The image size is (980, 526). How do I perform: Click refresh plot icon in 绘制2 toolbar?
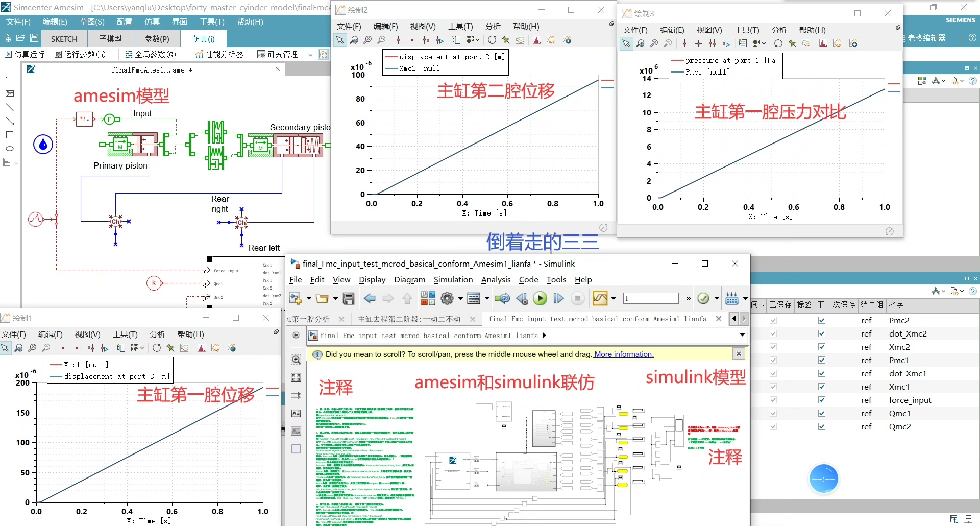point(492,40)
